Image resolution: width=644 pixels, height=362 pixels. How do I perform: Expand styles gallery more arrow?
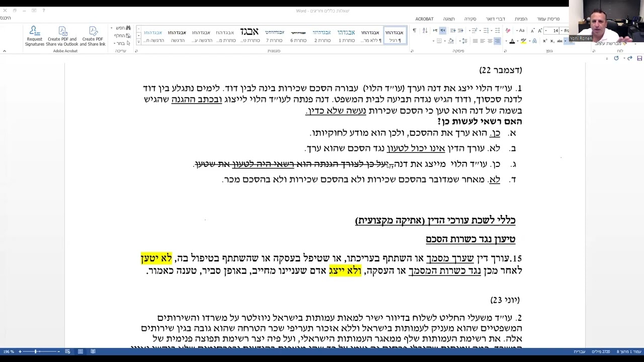pyautogui.click(x=139, y=42)
